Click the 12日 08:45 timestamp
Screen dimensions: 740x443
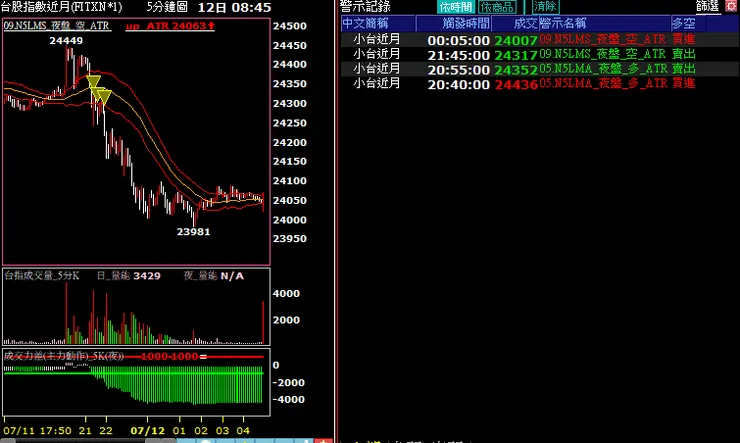point(234,8)
